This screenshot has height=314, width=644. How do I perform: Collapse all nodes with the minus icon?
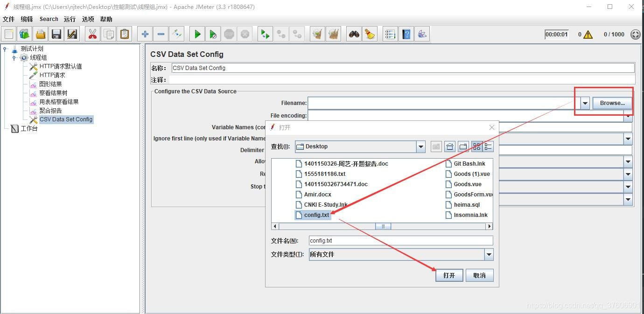pyautogui.click(x=161, y=34)
